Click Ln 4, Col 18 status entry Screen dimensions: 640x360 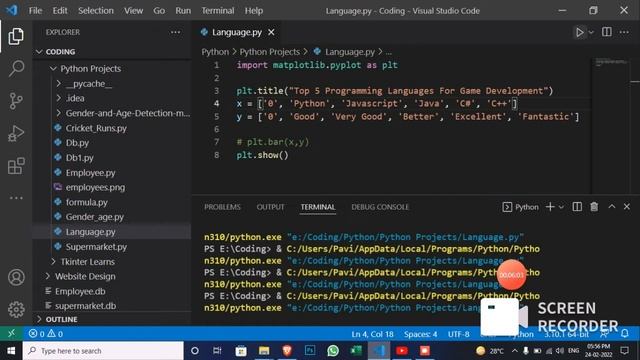372,334
